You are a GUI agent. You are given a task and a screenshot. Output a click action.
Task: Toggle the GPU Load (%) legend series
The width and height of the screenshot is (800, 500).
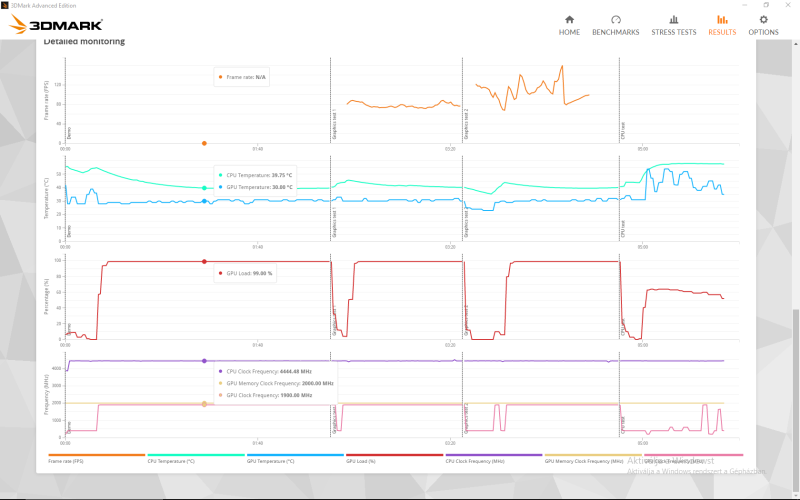(394, 458)
